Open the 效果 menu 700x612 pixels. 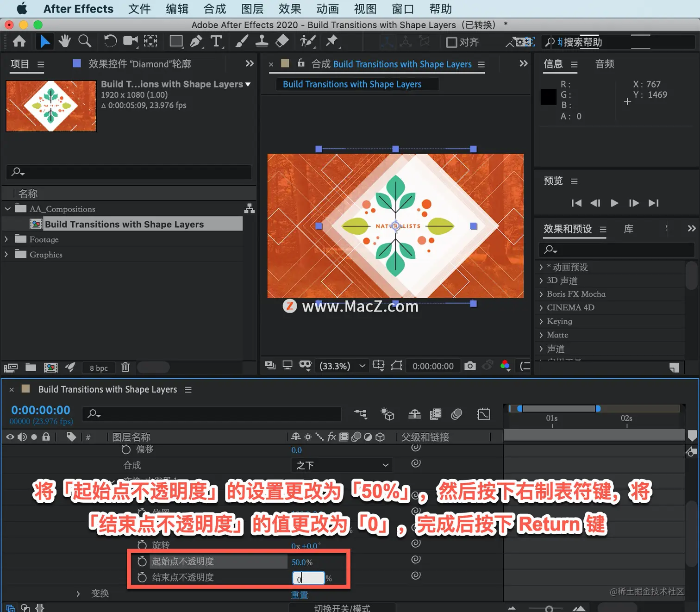click(290, 9)
